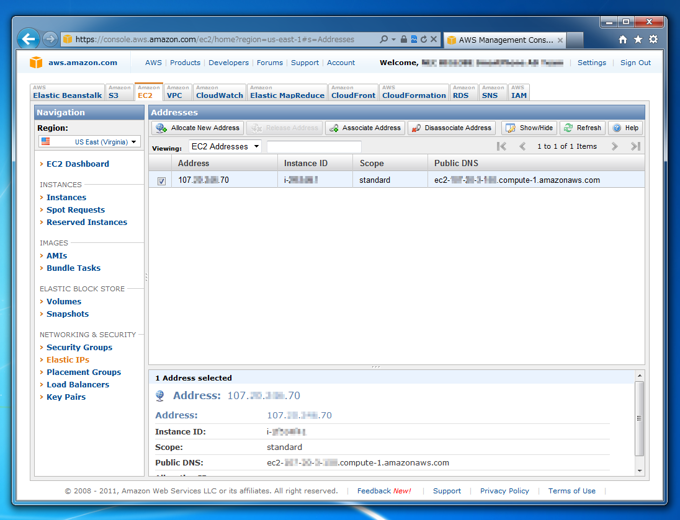680x520 pixels.
Task: Switch to the S3 service tab
Action: point(119,92)
